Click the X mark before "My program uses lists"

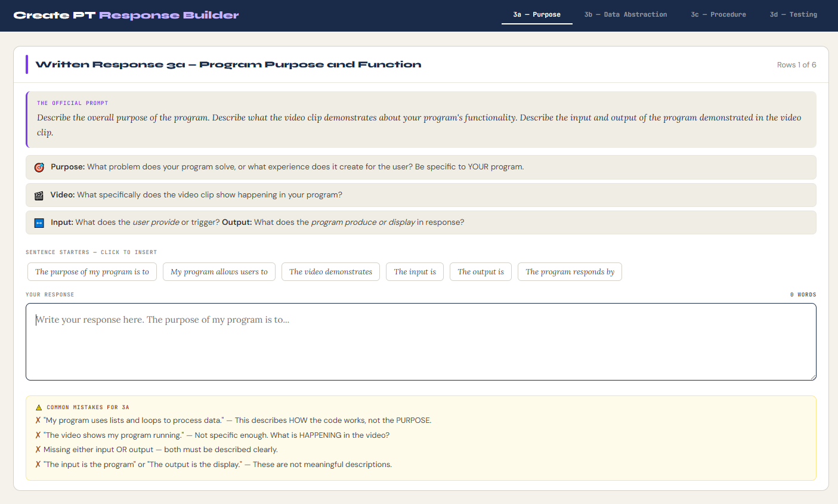coord(38,420)
